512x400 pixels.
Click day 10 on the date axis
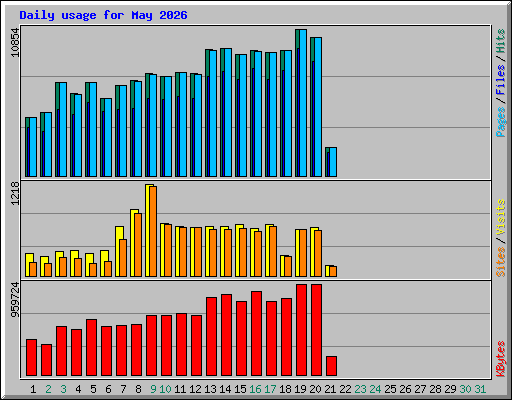click(x=165, y=389)
